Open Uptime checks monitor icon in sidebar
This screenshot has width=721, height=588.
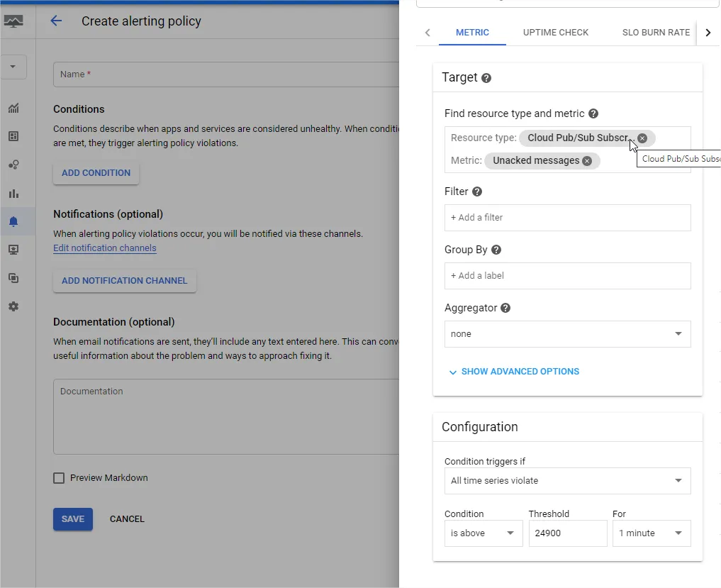pyautogui.click(x=13, y=250)
